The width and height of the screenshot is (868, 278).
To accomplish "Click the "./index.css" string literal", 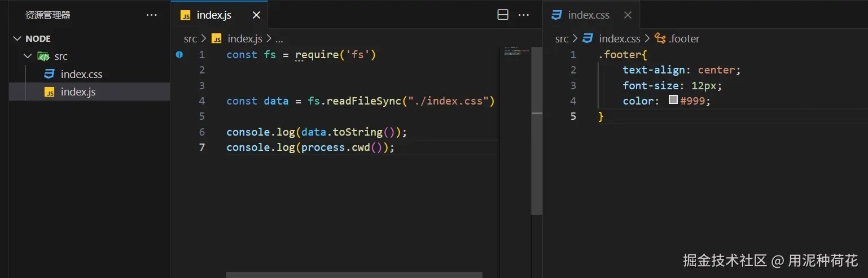I will [448, 101].
